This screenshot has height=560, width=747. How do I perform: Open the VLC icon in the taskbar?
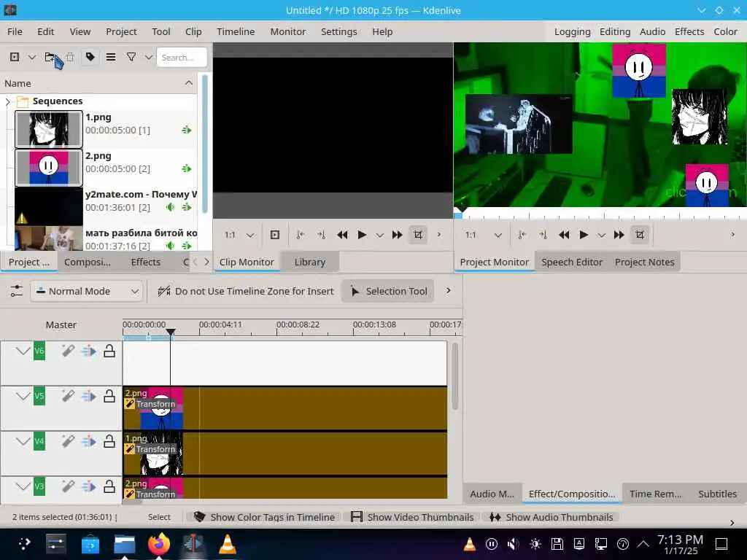(228, 544)
